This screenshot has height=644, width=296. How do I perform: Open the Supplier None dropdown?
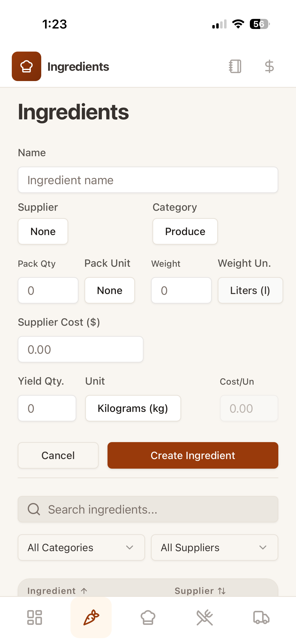click(x=43, y=231)
